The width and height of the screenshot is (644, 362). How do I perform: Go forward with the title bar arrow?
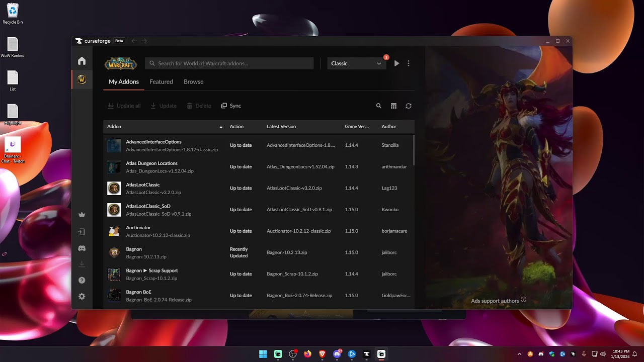click(144, 41)
